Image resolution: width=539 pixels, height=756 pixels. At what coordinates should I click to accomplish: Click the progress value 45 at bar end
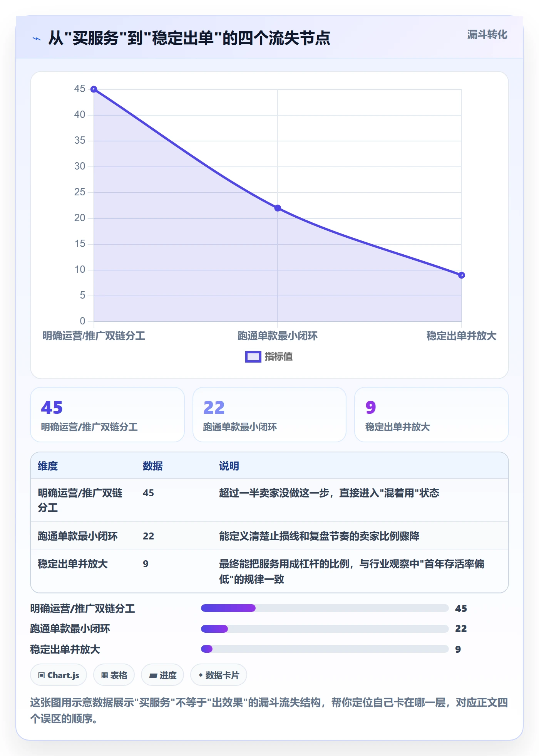[461, 608]
